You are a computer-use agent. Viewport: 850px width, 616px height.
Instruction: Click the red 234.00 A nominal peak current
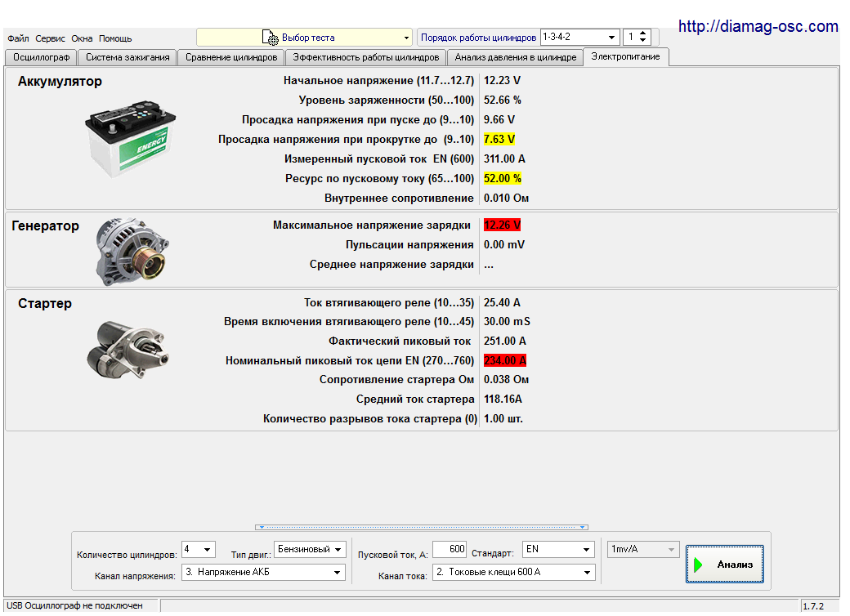point(505,360)
